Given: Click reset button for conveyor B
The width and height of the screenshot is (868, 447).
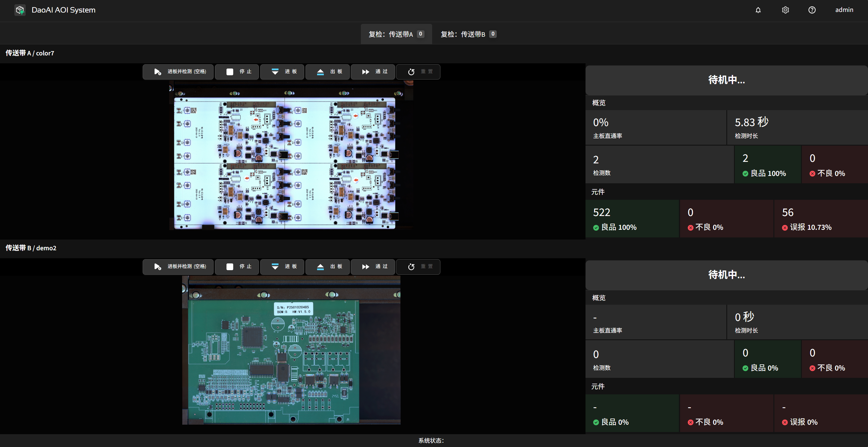Looking at the screenshot, I should coord(418,267).
